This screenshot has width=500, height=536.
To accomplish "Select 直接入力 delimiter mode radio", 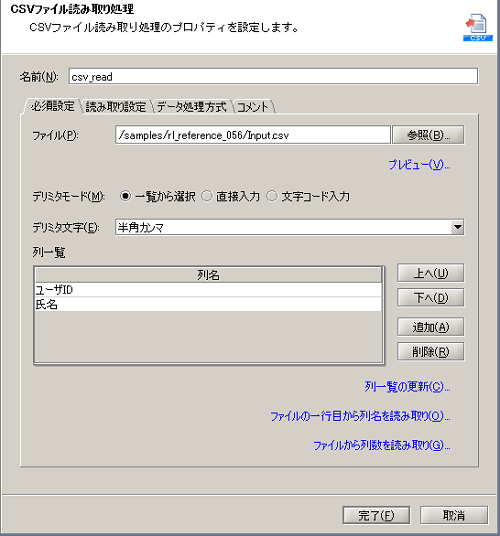I will pos(207,196).
